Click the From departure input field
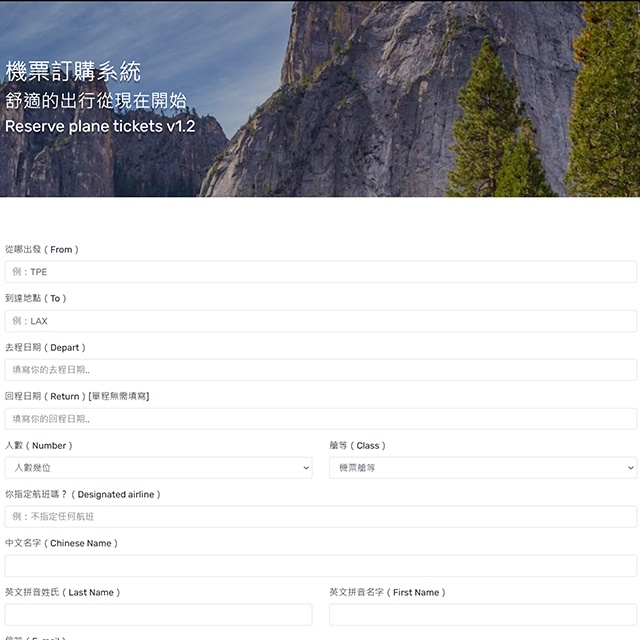 [x=320, y=272]
